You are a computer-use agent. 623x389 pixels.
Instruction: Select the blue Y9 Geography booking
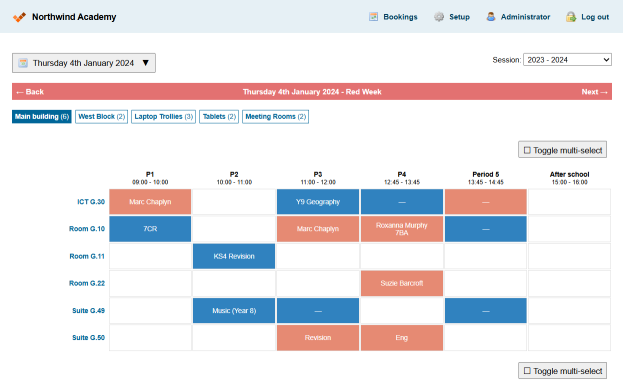pyautogui.click(x=318, y=202)
